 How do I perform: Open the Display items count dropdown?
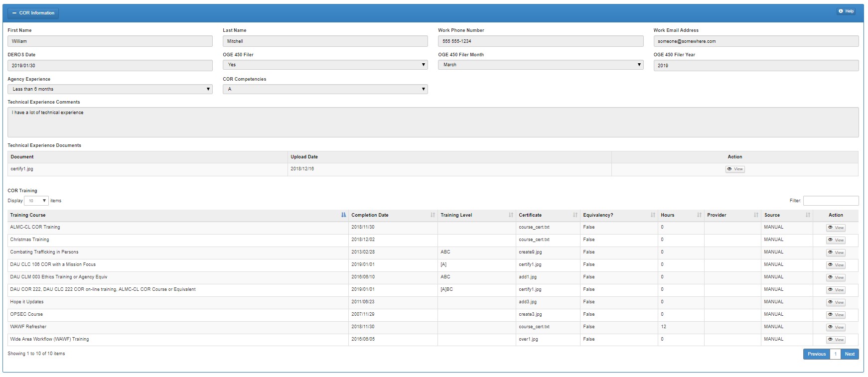tap(36, 201)
